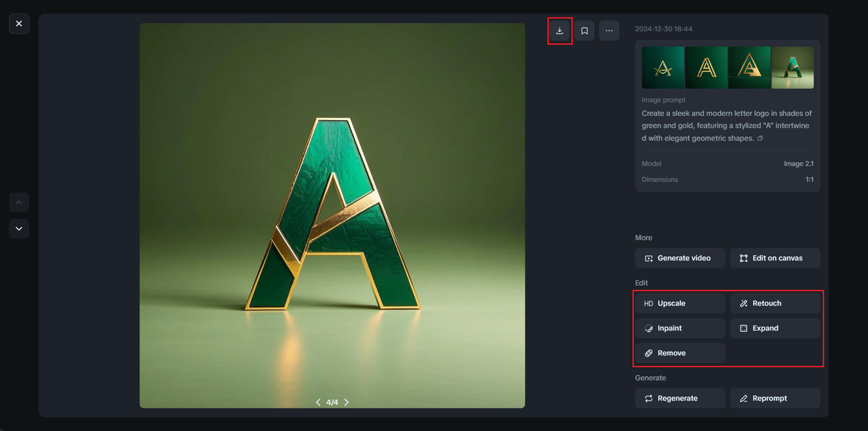Click the Image 2.1 model value
Viewport: 868px width, 431px height.
pyautogui.click(x=799, y=164)
